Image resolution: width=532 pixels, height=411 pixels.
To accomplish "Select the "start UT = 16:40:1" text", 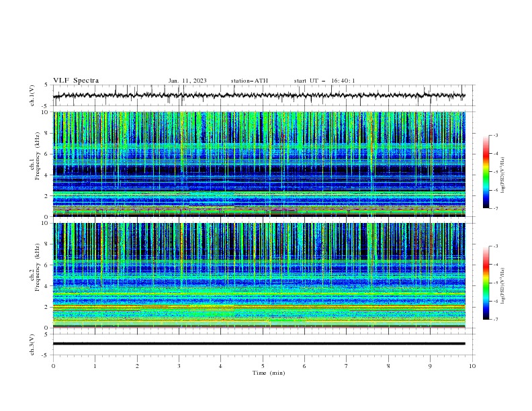I will 324,81.
